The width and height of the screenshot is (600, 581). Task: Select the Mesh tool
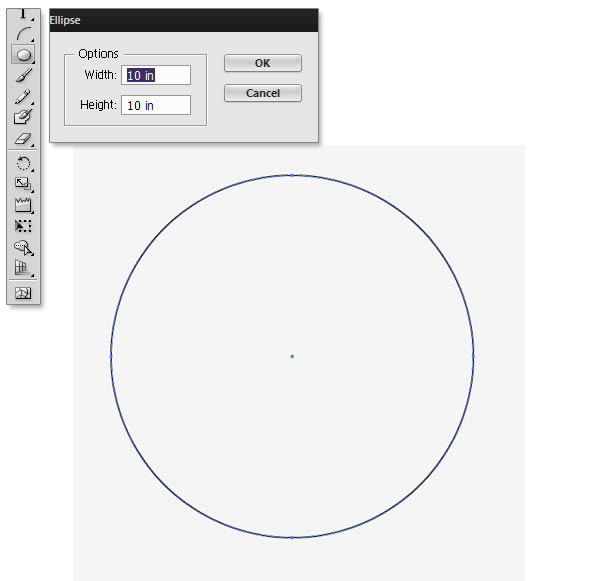pos(23,293)
